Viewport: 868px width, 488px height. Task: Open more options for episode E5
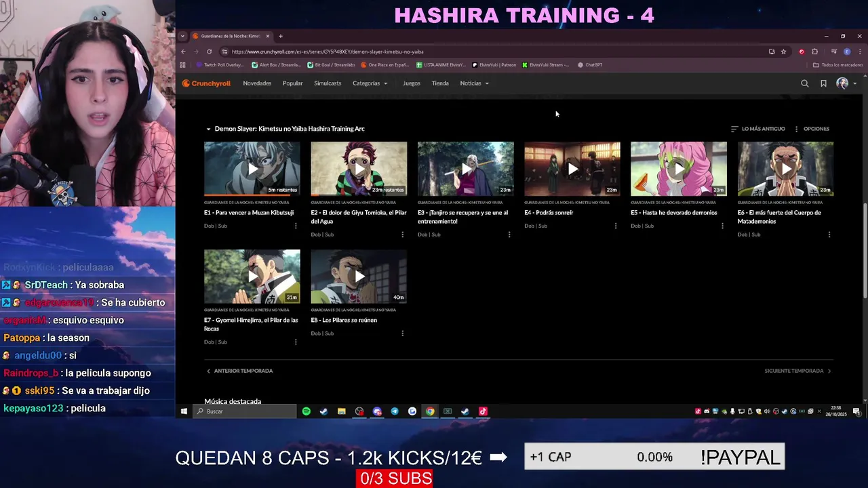tap(722, 226)
